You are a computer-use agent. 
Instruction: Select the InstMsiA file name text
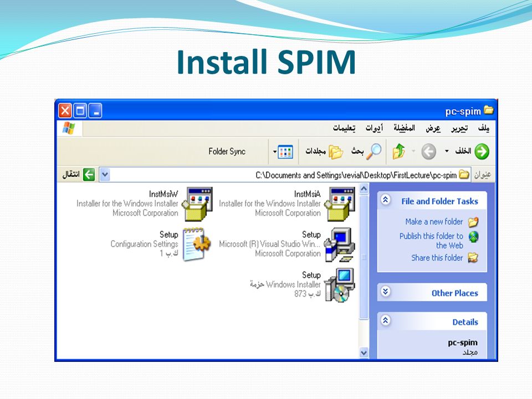pyautogui.click(x=307, y=194)
